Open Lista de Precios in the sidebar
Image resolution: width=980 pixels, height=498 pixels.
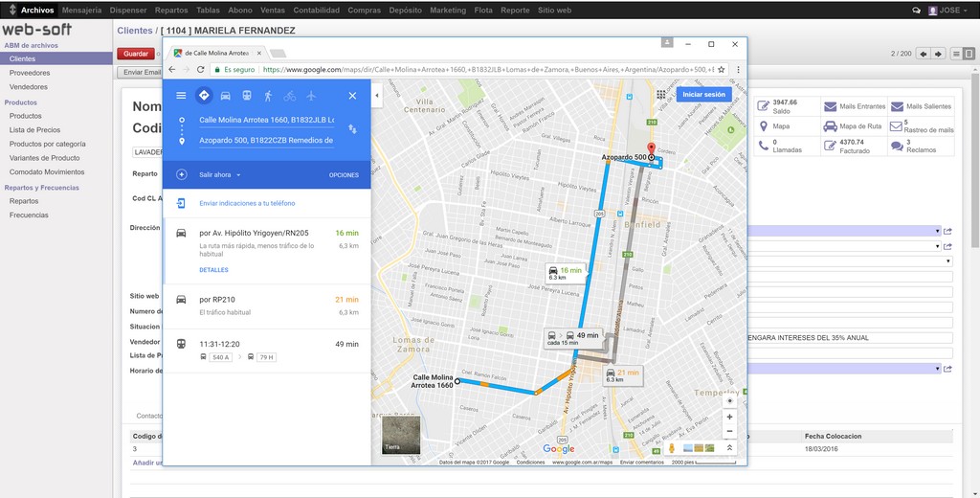click(35, 130)
